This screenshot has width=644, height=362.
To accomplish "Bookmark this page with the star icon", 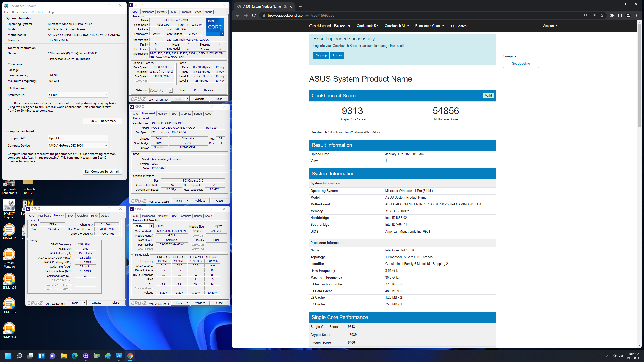I will point(602,15).
